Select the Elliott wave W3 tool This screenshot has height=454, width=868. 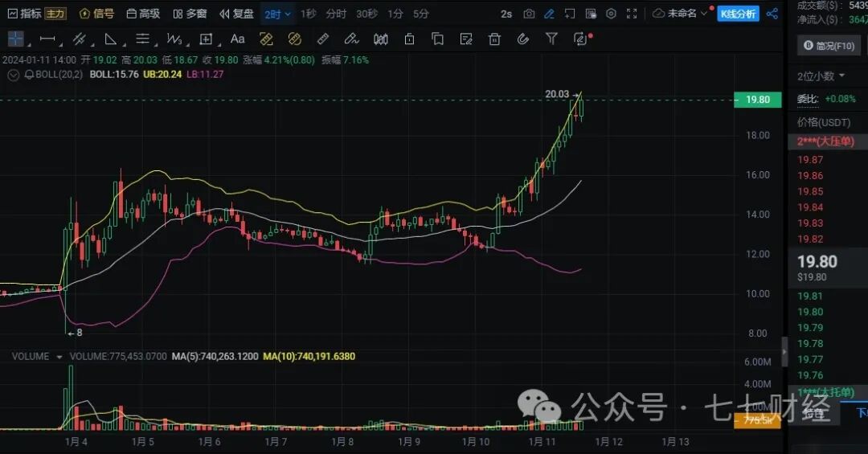point(174,39)
